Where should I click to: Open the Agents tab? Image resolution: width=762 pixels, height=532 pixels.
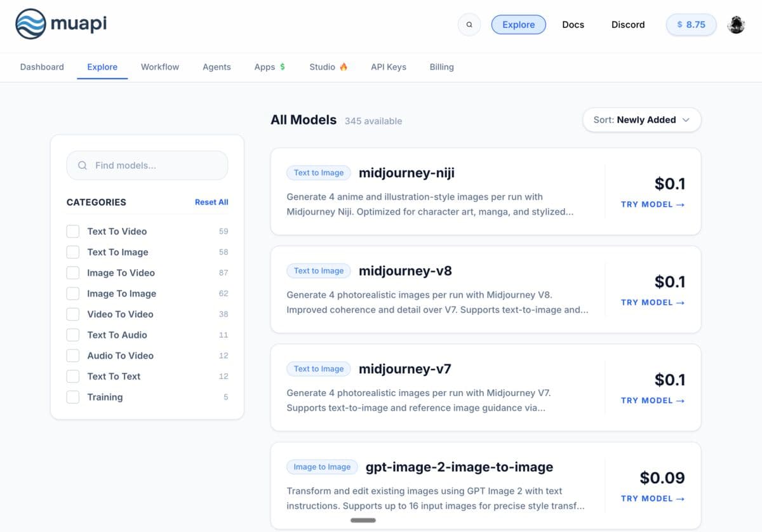tap(217, 67)
